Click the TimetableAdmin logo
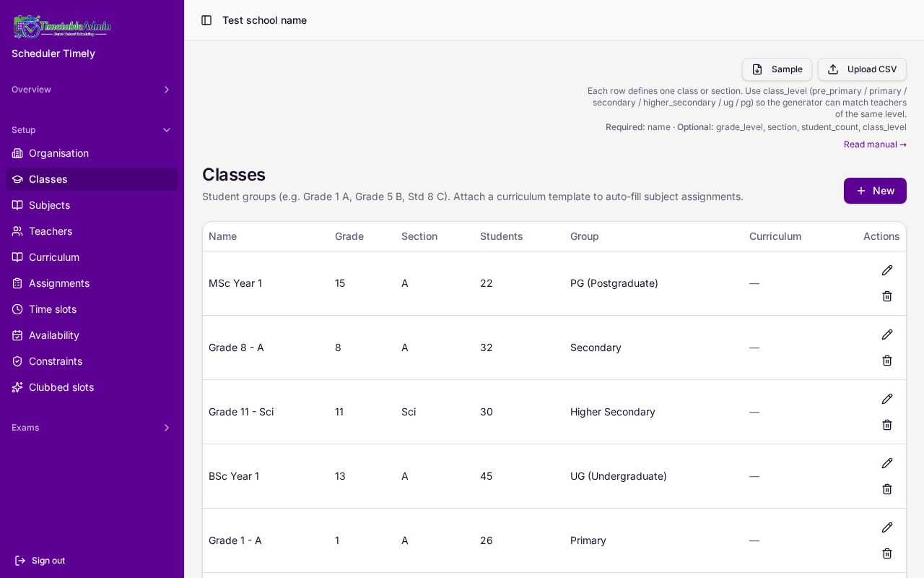The image size is (924, 578). pyautogui.click(x=62, y=27)
